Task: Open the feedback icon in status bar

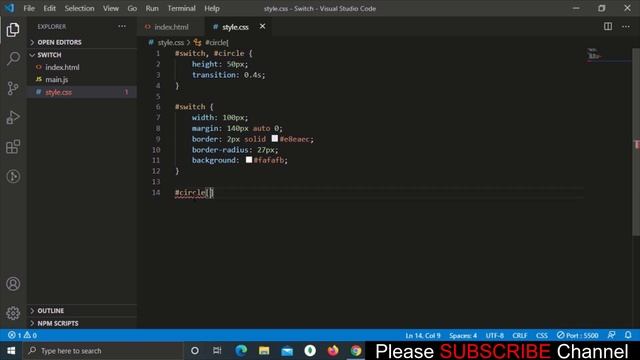Action: coord(611,335)
